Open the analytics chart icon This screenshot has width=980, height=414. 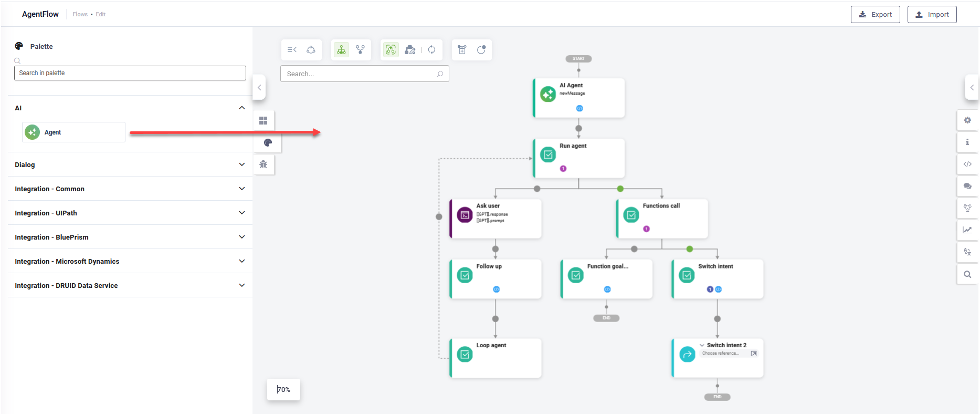(967, 230)
